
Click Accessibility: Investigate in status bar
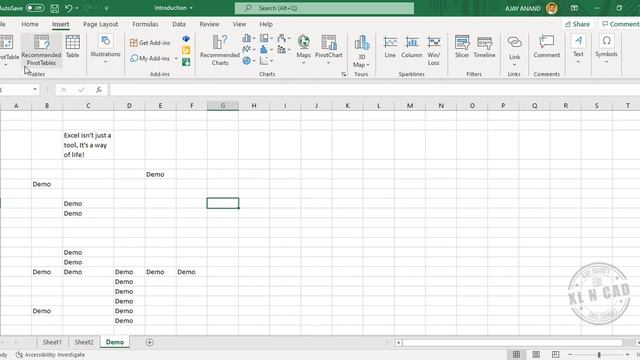point(51,355)
